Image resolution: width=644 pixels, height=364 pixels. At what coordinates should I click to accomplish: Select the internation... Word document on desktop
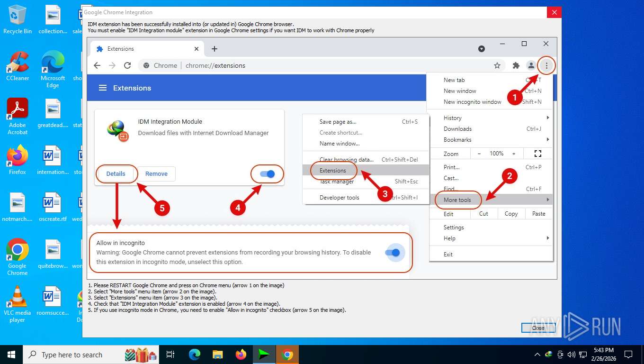tap(53, 160)
